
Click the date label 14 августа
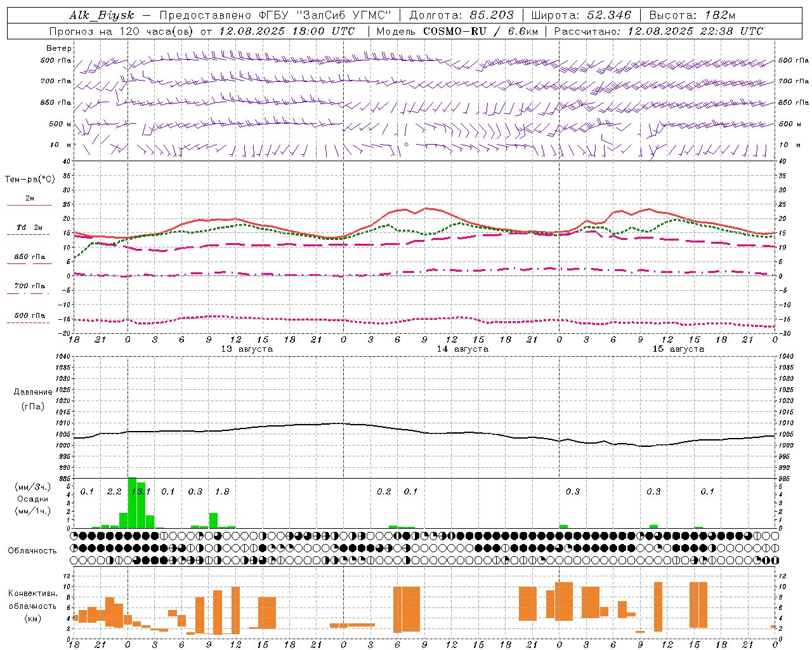[462, 349]
